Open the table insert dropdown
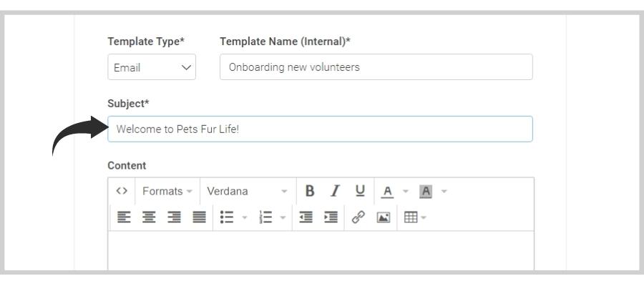Viewport: 644px width, 286px height. click(415, 217)
